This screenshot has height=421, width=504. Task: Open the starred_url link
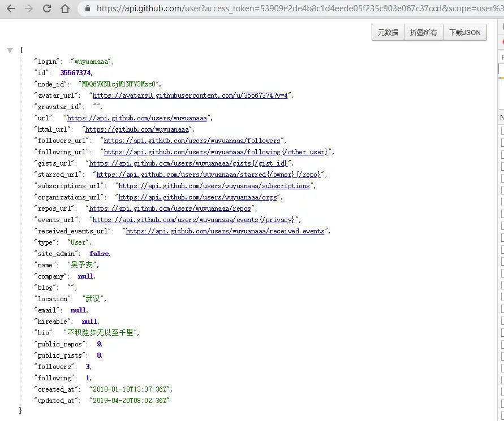pos(208,175)
